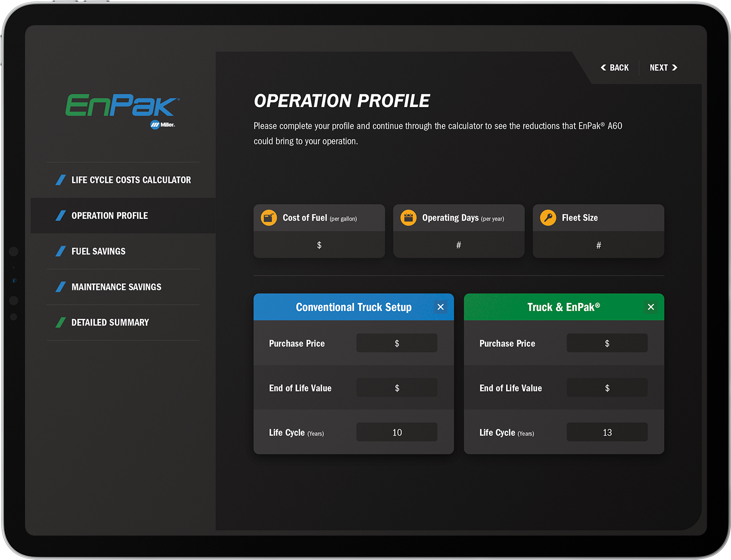Click Truck & EnPak Purchase Price field

[x=607, y=343]
